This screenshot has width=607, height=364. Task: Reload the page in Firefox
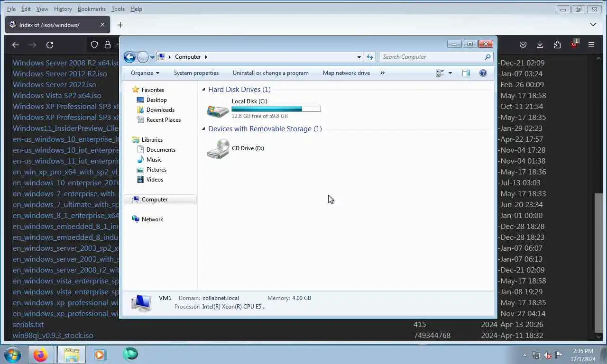pos(50,45)
